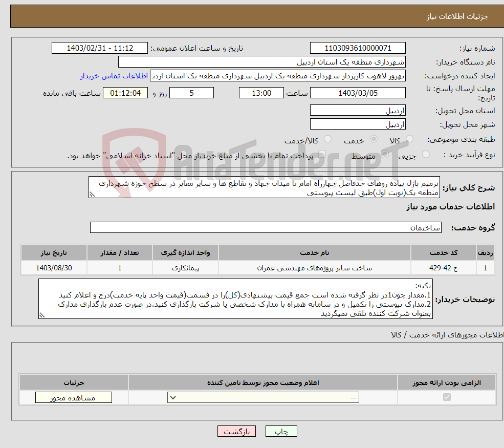Image resolution: width=504 pixels, height=448 pixels.
Task: Click the buyer notes textarea
Action: (x=235, y=299)
